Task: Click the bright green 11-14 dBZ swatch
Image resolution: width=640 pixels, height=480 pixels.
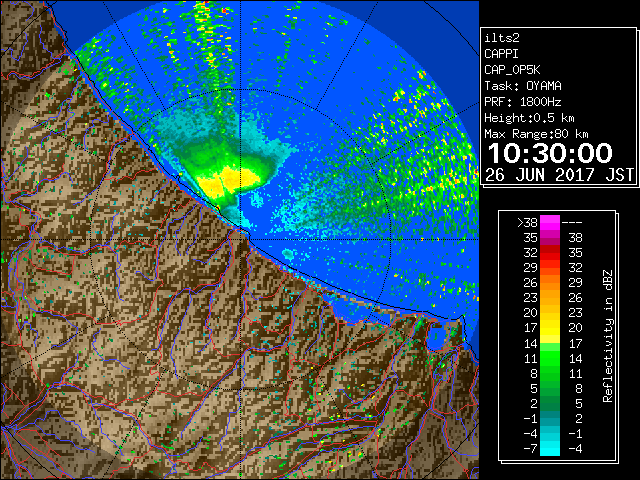Action: (550, 358)
